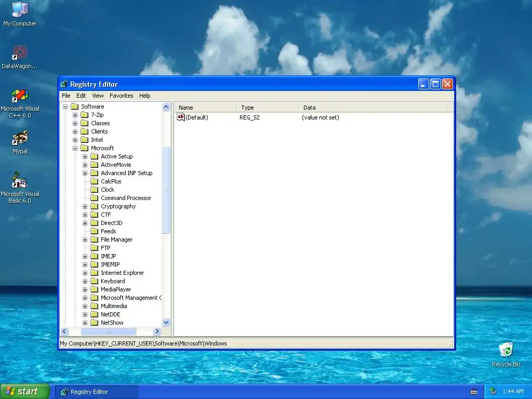Expand the Internet Explorer key
The width and height of the screenshot is (532, 399).
click(x=85, y=273)
